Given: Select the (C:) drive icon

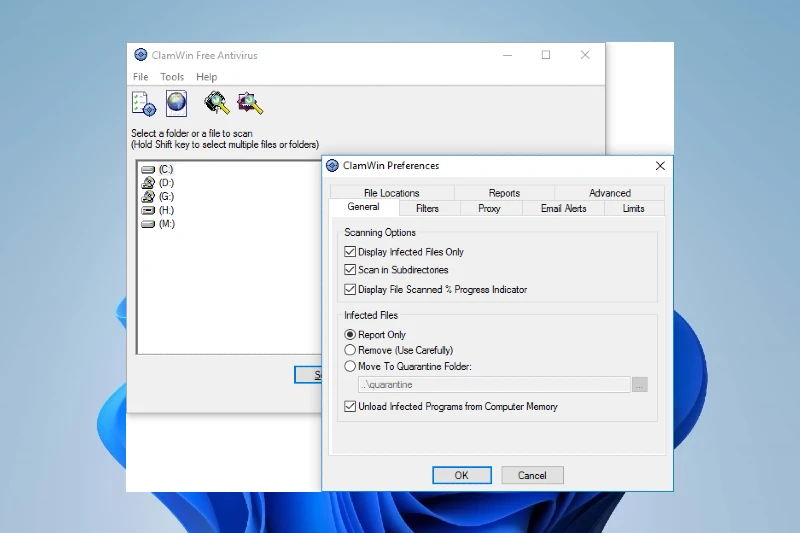Looking at the screenshot, I should [x=148, y=169].
